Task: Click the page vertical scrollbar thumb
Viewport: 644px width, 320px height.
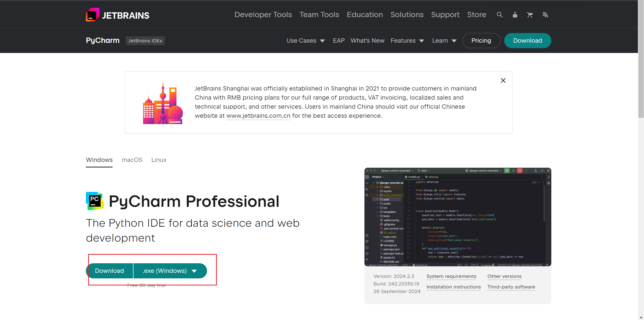Action: pos(641,59)
